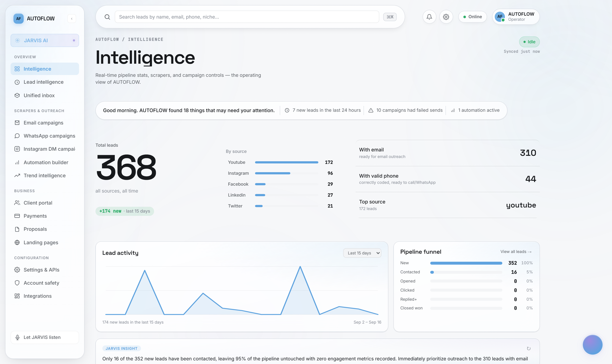612x364 pixels.
Task: Click the Email campaigns envelope icon
Action: tap(17, 123)
